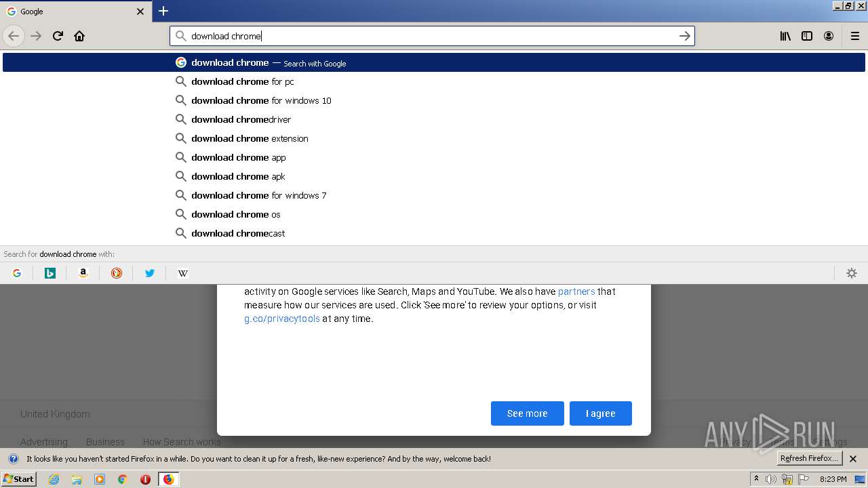Show hidden system tray icons
The width and height of the screenshot is (868, 488).
click(x=757, y=479)
